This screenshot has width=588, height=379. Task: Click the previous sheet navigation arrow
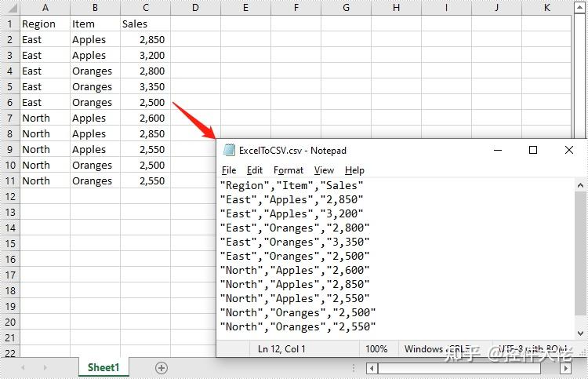point(23,368)
